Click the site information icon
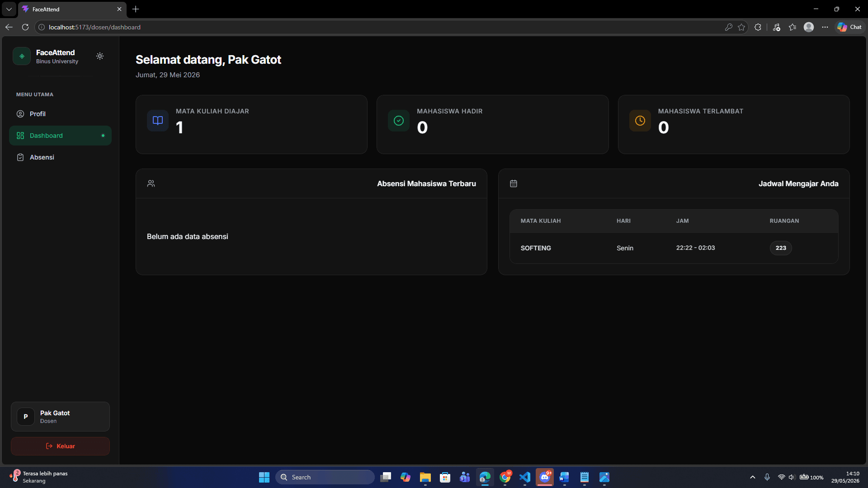868x488 pixels. [41, 27]
